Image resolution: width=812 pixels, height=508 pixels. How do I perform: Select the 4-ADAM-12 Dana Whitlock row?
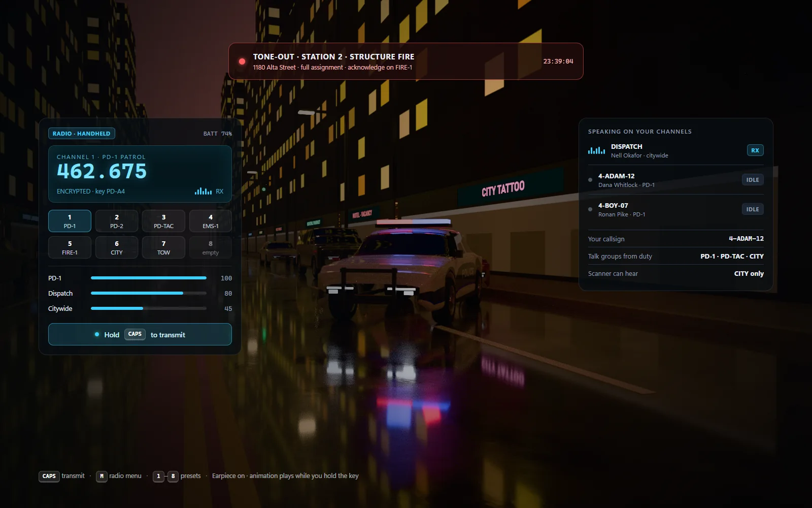tap(676, 180)
